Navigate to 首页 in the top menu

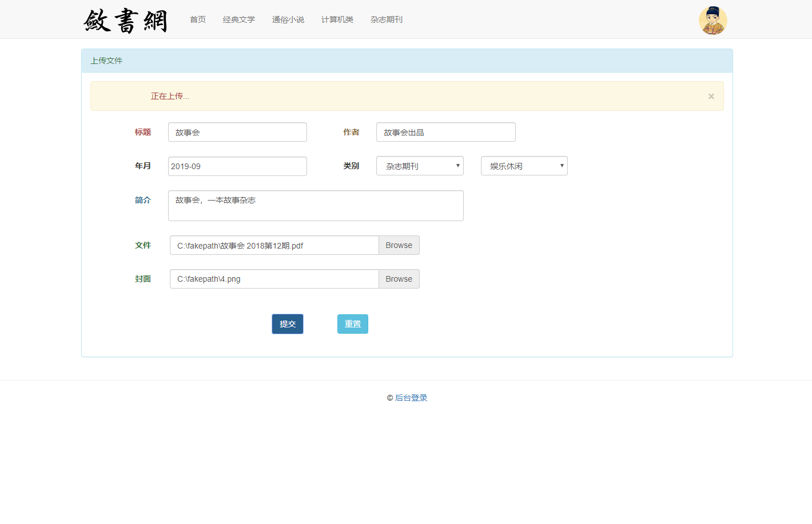[197, 19]
